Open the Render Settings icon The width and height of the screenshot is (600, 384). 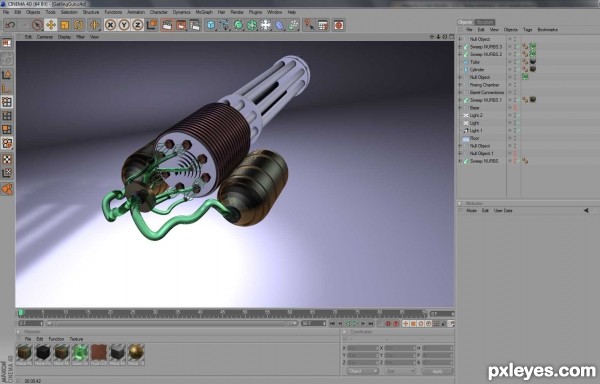(195, 25)
